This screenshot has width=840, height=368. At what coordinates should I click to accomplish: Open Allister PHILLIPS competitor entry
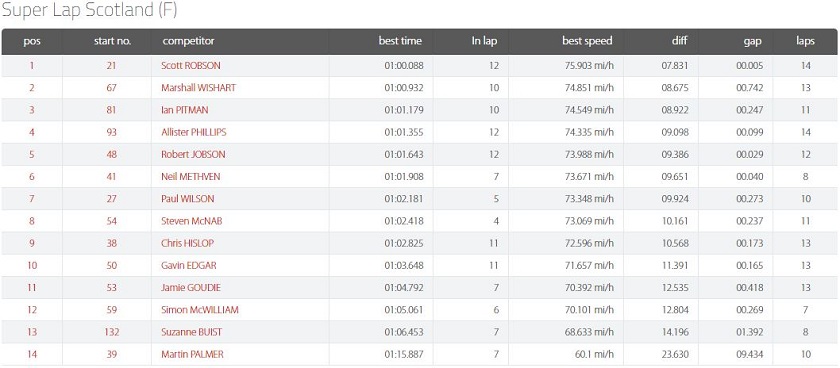pyautogui.click(x=194, y=132)
